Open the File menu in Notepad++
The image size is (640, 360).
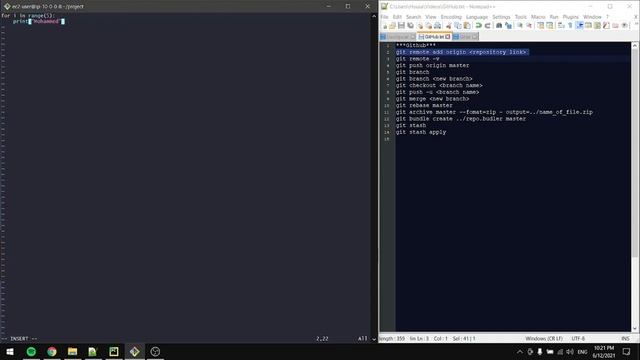[x=384, y=17]
